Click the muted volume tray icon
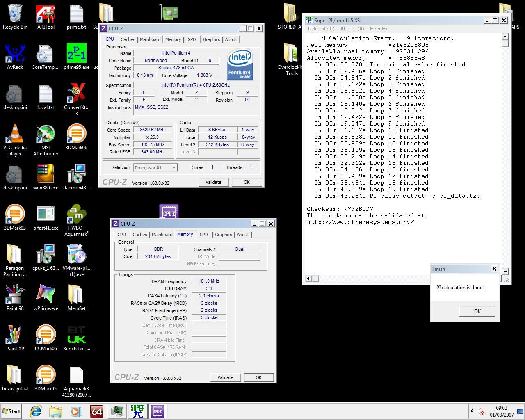Screen dimensions: 525x420 click(481, 411)
